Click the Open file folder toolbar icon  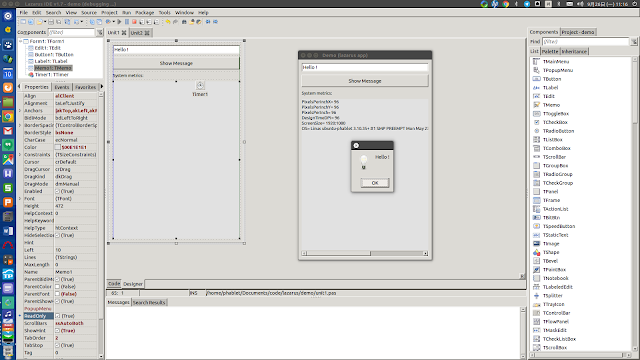[40, 22]
